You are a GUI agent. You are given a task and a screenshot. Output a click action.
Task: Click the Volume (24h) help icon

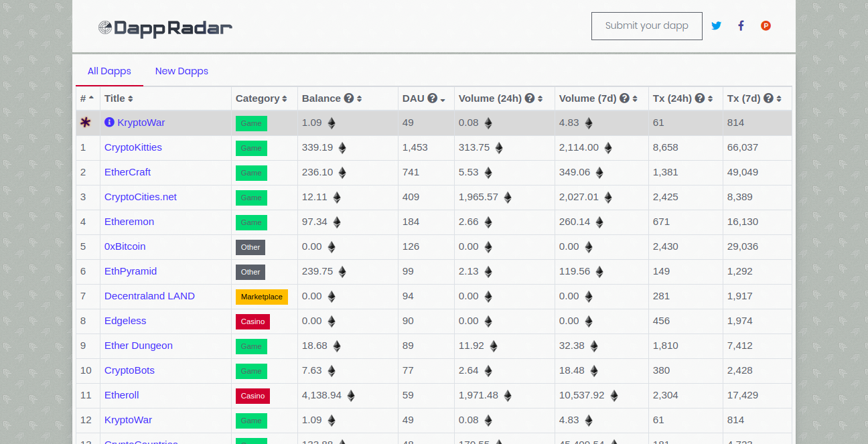tap(529, 98)
